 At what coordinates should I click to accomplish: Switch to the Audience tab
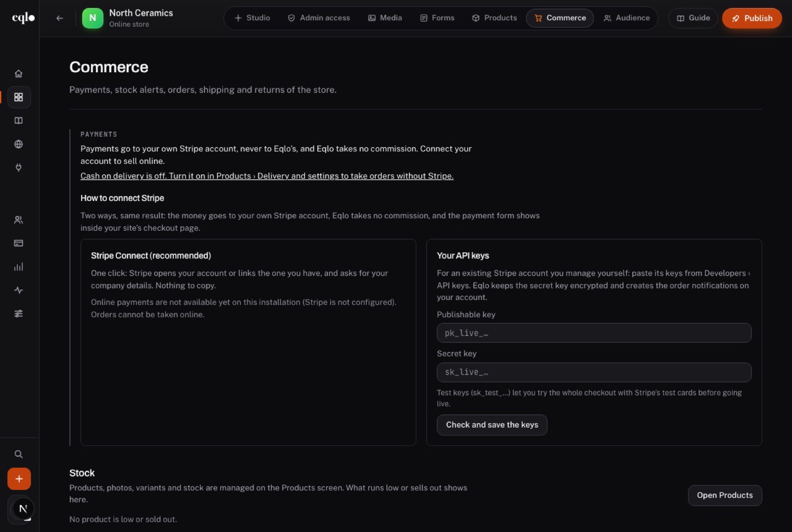pos(627,18)
